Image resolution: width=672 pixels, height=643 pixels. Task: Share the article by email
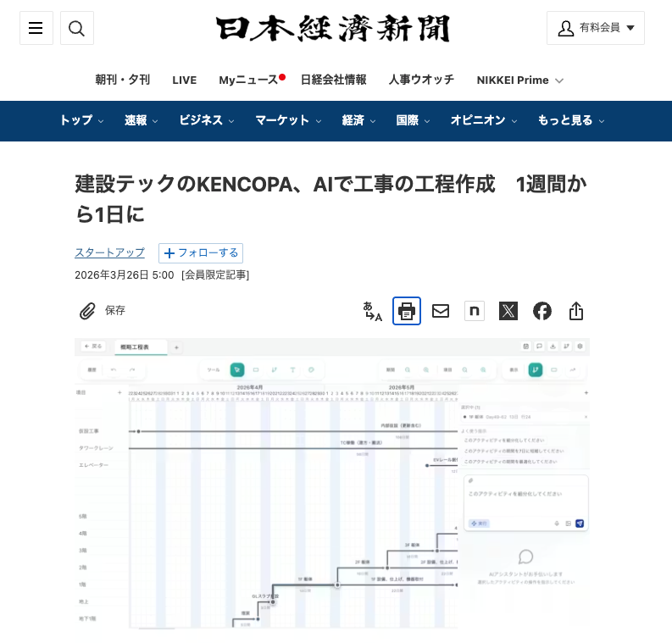tap(441, 311)
